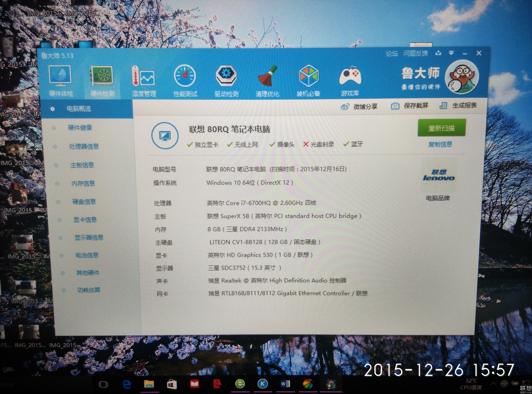The width and height of the screenshot is (532, 394).
Task: Open Windows Store from the taskbar
Action: tap(172, 384)
